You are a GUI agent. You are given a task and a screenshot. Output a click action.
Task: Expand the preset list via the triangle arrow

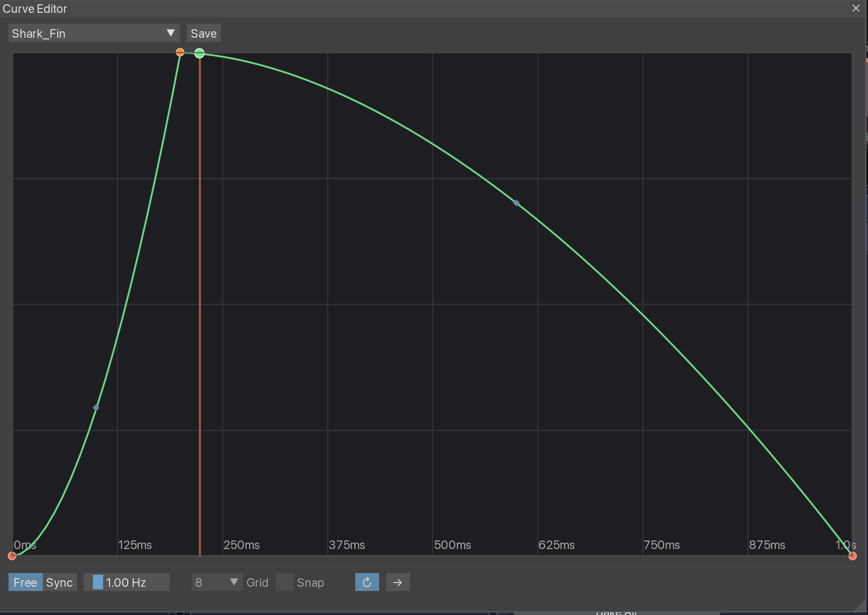click(170, 33)
